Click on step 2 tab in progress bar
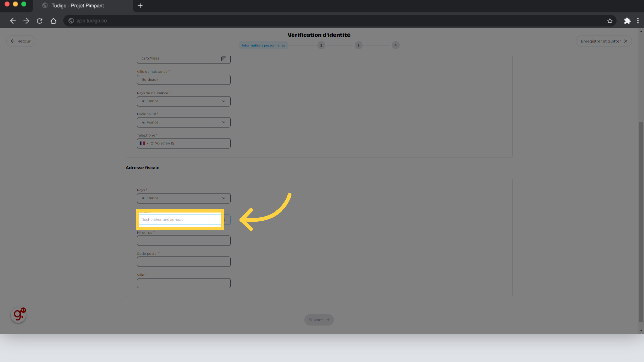The height and width of the screenshot is (362, 644). (322, 45)
